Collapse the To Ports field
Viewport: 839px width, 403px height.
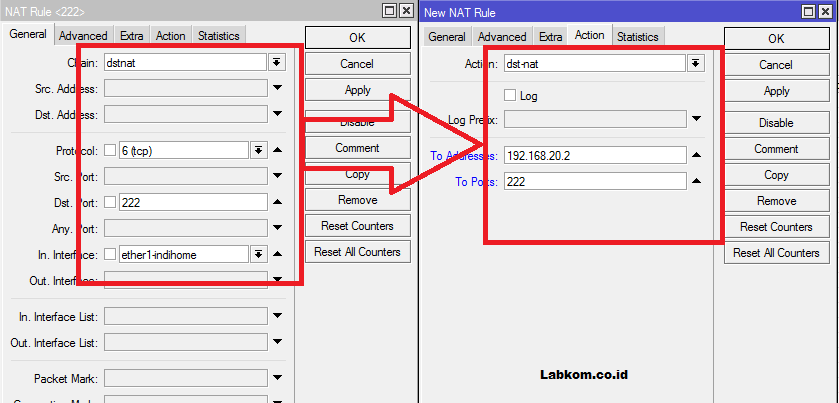(696, 181)
